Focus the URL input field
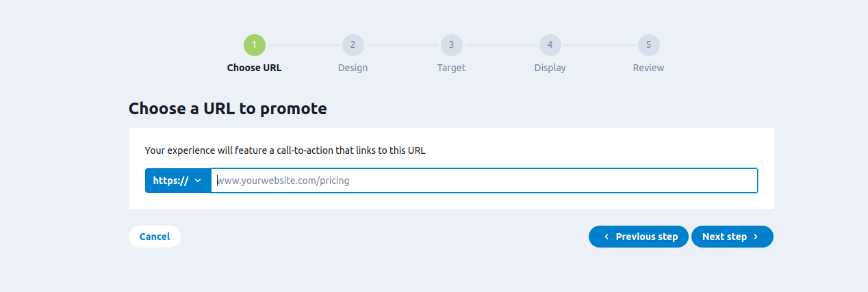Image resolution: width=868 pixels, height=292 pixels. coord(483,181)
